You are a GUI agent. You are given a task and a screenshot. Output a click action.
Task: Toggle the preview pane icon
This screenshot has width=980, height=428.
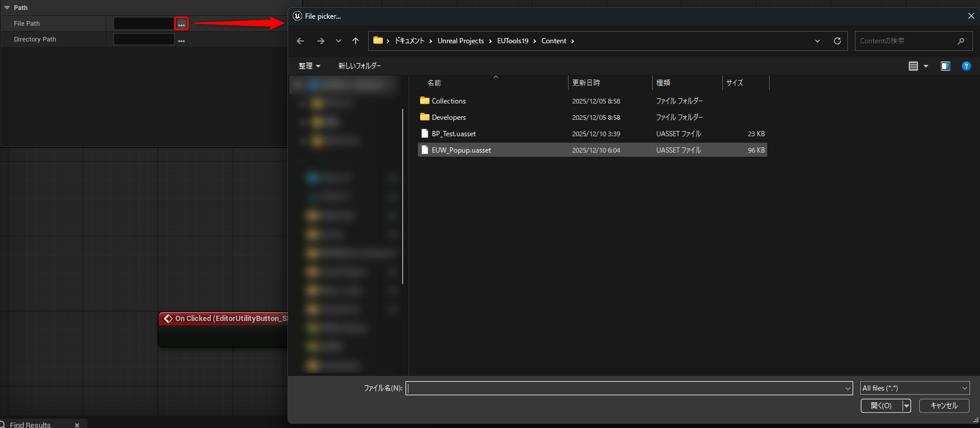point(945,66)
